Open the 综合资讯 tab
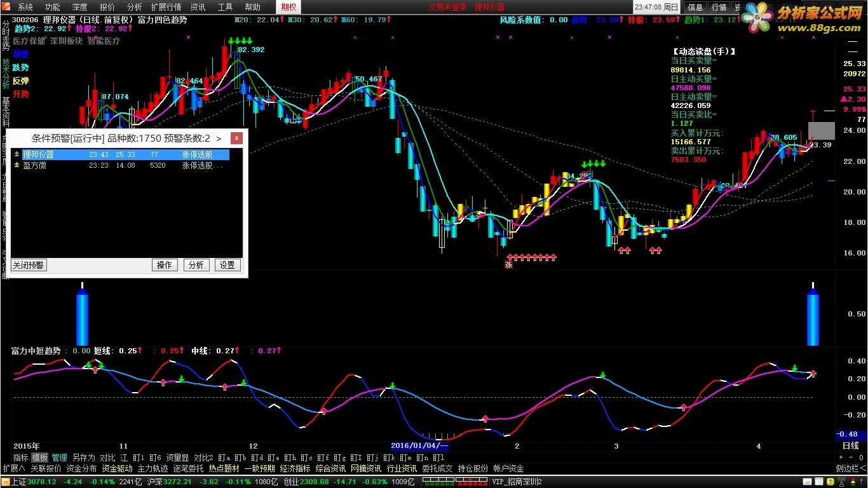 [x=330, y=468]
